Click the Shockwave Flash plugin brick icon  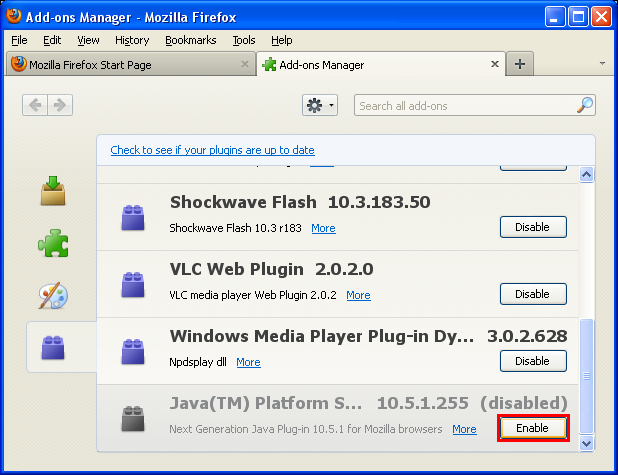coord(133,218)
